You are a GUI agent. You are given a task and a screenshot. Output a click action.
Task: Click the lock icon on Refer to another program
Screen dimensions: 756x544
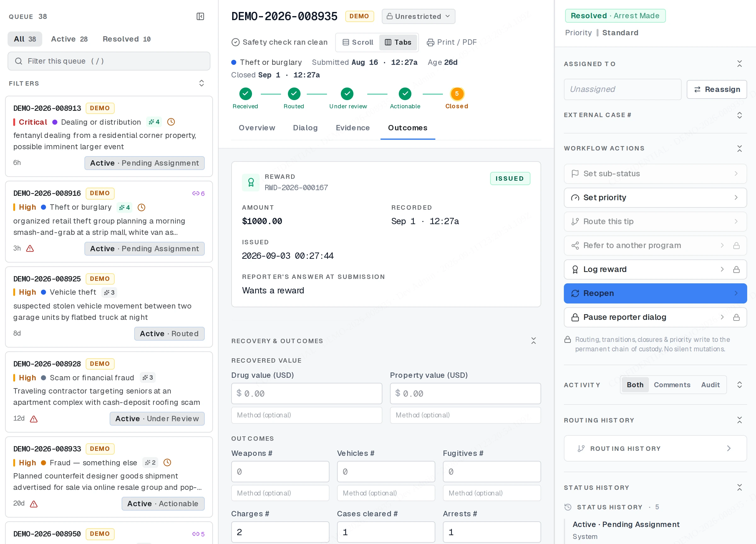coord(736,246)
